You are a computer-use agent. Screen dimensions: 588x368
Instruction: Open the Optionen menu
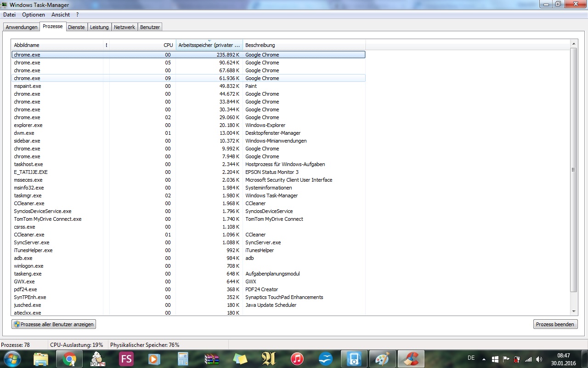pos(34,15)
